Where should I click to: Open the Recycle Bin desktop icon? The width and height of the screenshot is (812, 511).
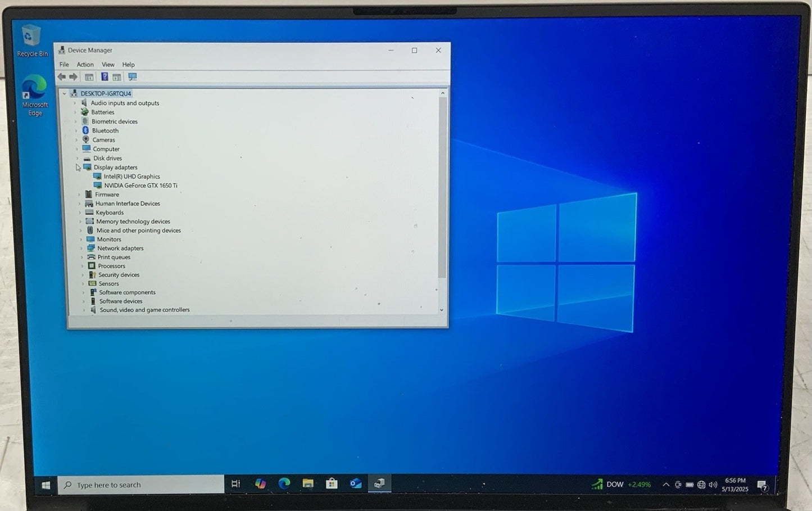32,40
